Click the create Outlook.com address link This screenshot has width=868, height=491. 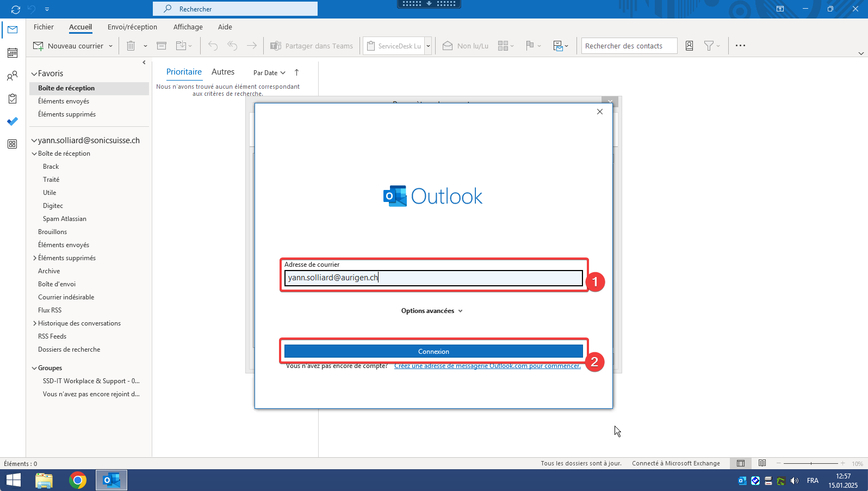[487, 366]
